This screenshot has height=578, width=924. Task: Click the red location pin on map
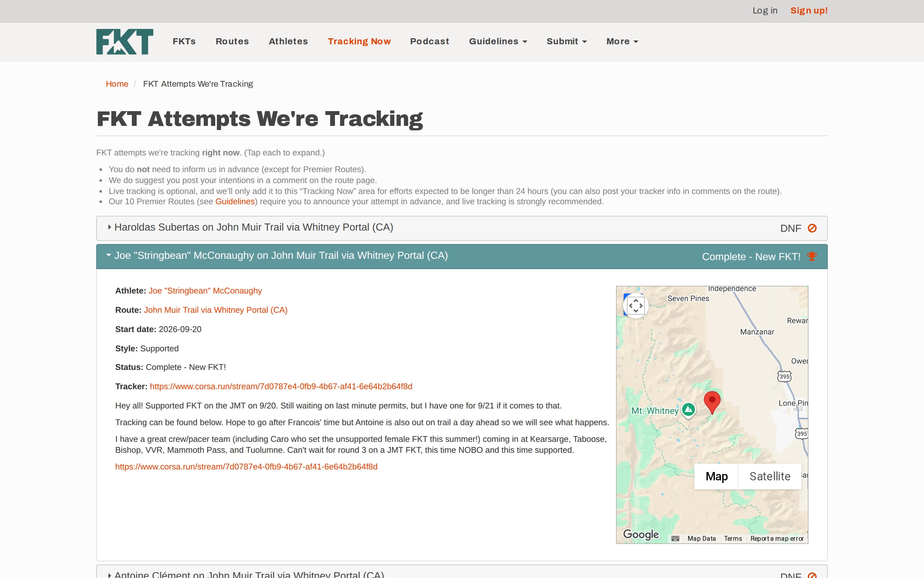point(712,403)
